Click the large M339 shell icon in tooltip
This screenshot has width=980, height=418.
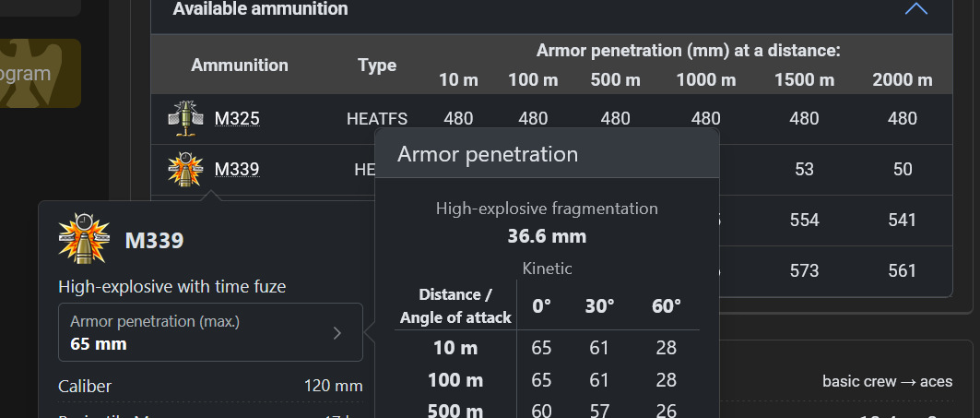[x=84, y=239]
